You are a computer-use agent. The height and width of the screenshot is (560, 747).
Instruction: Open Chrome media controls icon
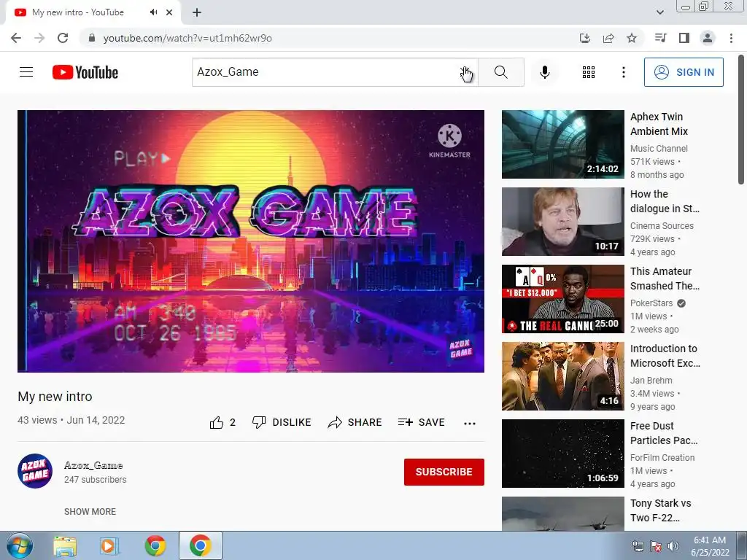click(x=660, y=38)
